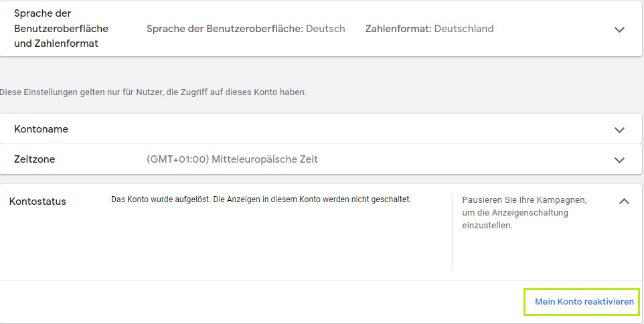Select the Zeitzone row label

point(35,159)
